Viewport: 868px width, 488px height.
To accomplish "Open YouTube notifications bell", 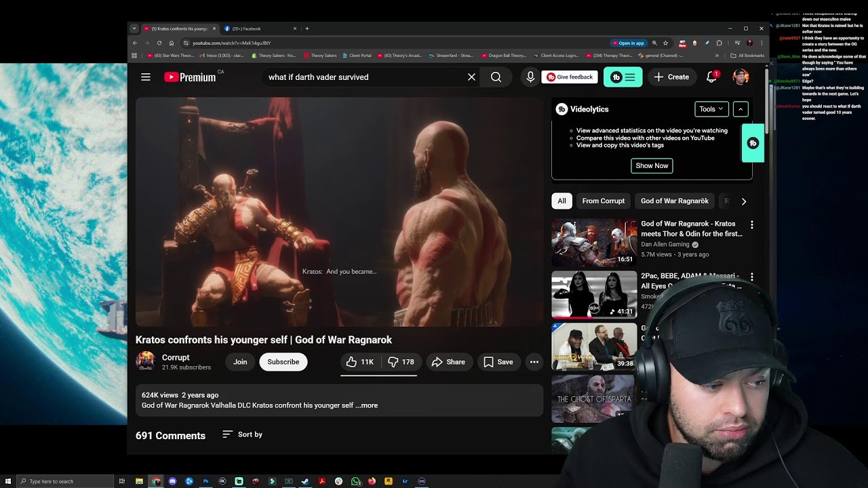I will 711,77.
